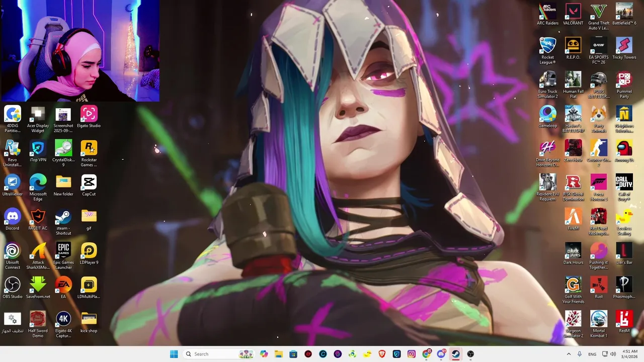Image resolution: width=644 pixels, height=362 pixels.
Task: Open Surgeon Simulator 2 shortcut
Action: [573, 324]
